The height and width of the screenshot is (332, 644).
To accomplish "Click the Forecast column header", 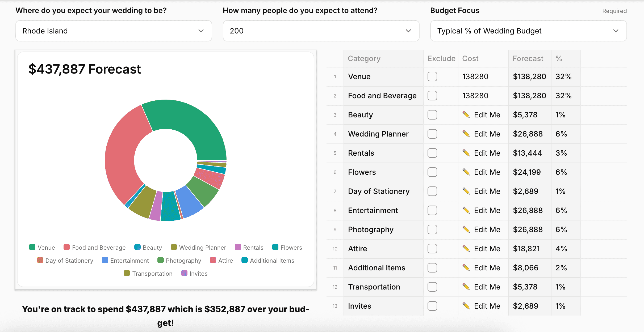I will point(528,58).
